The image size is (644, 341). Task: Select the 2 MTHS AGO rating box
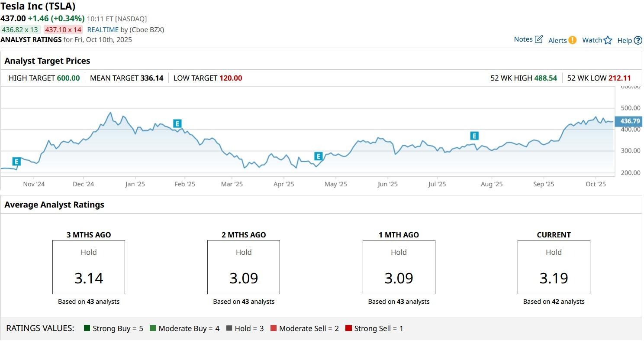click(244, 267)
